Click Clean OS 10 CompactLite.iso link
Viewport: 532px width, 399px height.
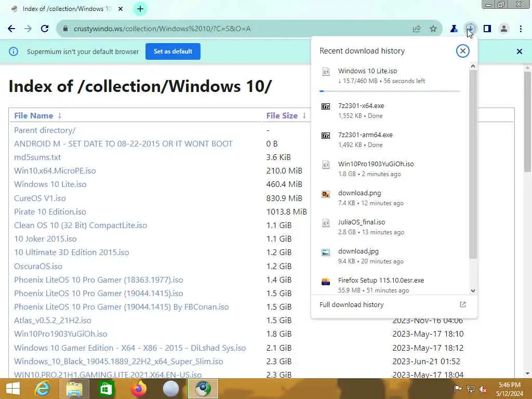[x=81, y=225]
